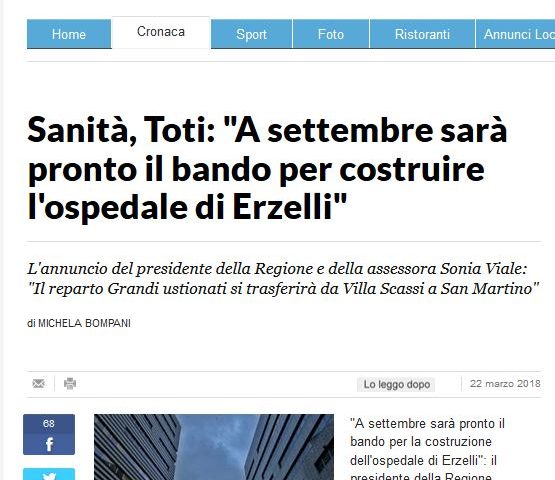The width and height of the screenshot is (555, 480).
Task: Share the article via Twitter bird icon
Action: pyautogui.click(x=49, y=475)
